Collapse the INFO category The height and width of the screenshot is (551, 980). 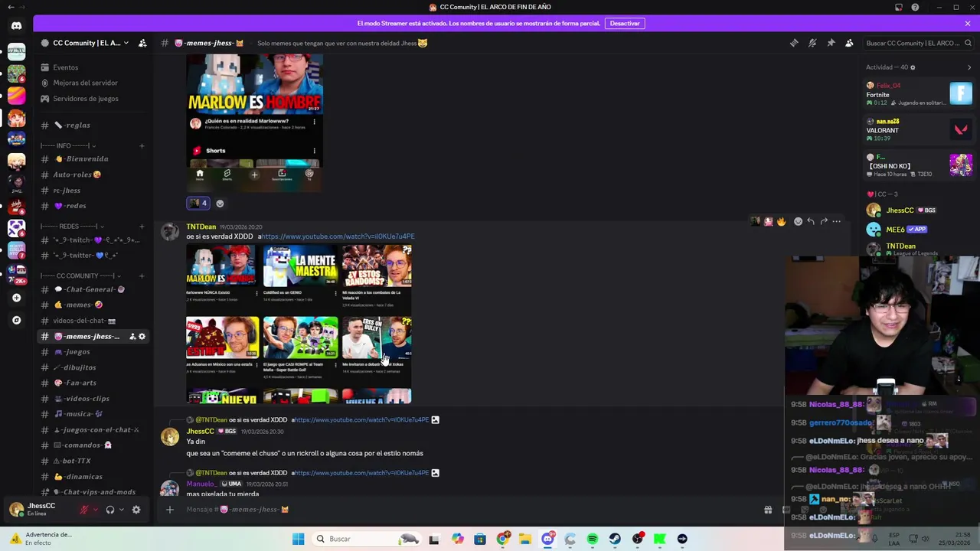[x=67, y=145]
